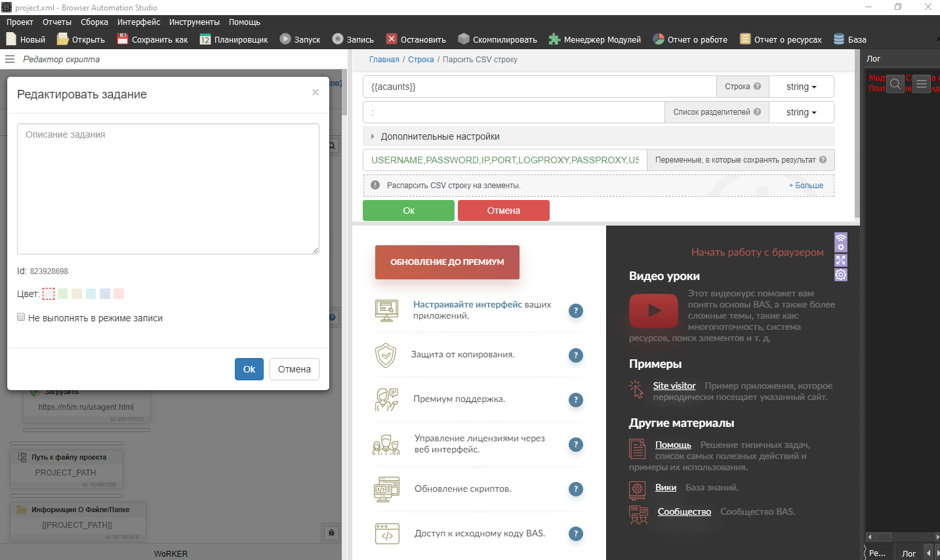
Task: Enable 'Не выполнять в режиме записи' checkbox
Action: [21, 317]
